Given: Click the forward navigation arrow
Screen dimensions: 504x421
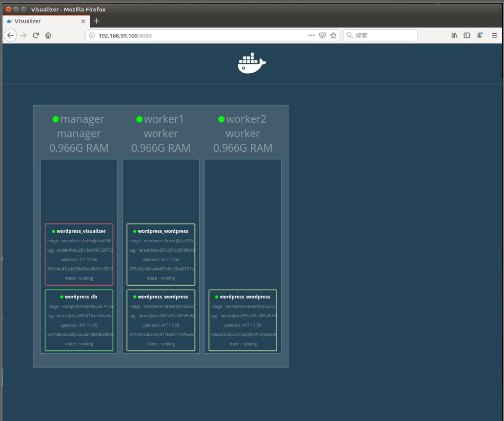Looking at the screenshot, I should [23, 35].
